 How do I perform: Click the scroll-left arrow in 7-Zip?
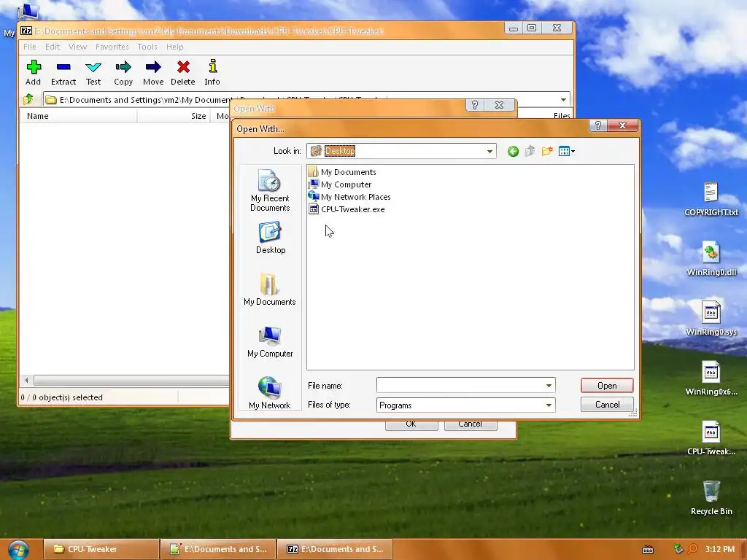coord(27,380)
